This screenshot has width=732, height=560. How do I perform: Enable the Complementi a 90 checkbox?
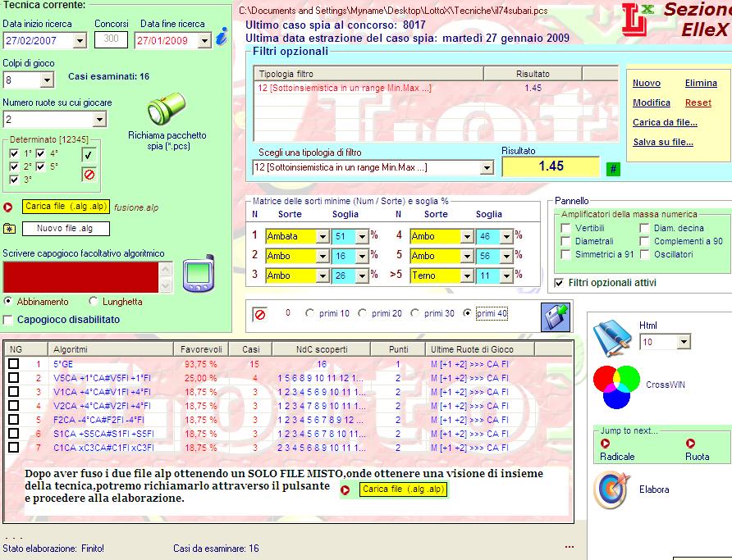[x=645, y=241]
